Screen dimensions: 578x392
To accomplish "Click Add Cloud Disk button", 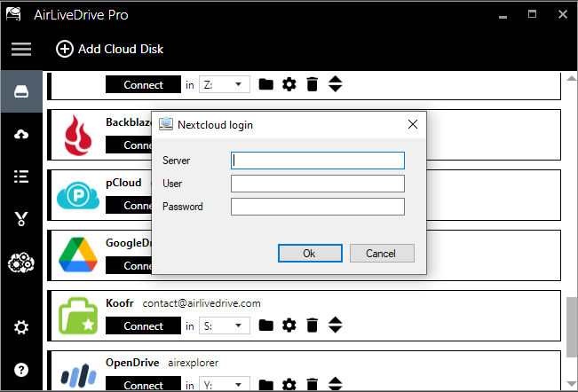I will pyautogui.click(x=109, y=49).
